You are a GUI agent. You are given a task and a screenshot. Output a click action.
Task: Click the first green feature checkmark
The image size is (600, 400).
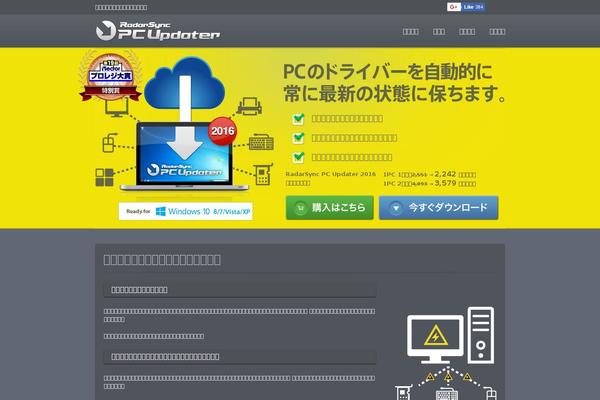tap(298, 119)
